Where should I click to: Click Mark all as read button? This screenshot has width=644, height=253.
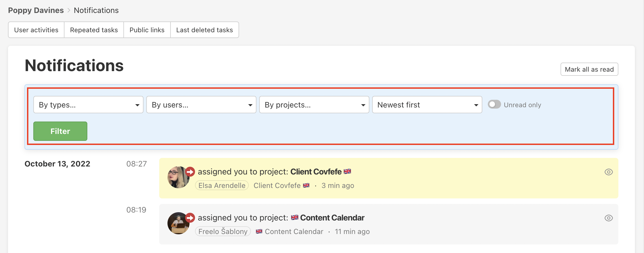[589, 69]
